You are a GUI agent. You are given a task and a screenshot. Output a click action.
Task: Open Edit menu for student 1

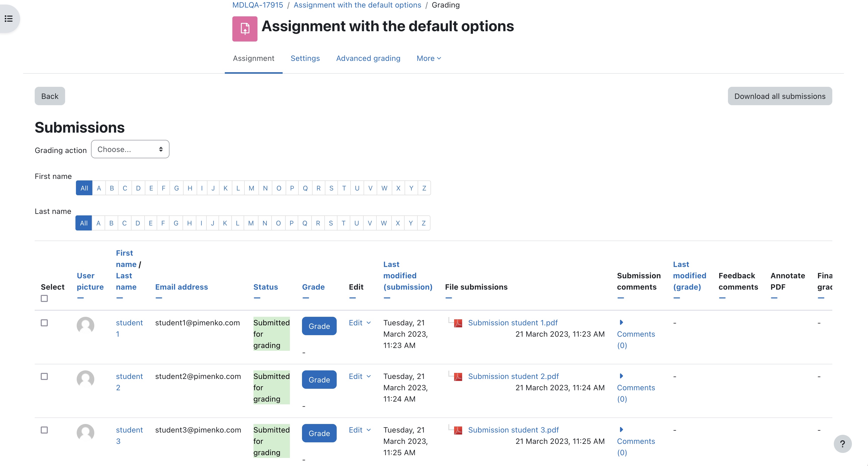(360, 323)
